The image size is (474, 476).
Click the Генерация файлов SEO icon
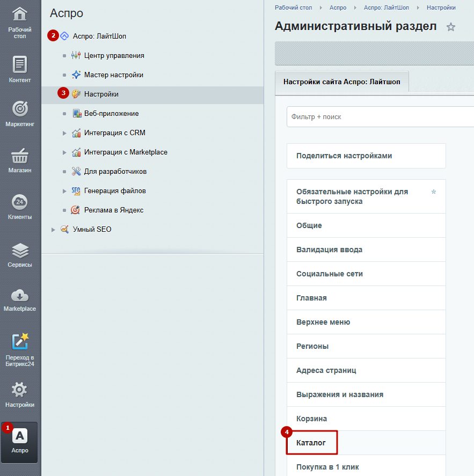pos(76,191)
